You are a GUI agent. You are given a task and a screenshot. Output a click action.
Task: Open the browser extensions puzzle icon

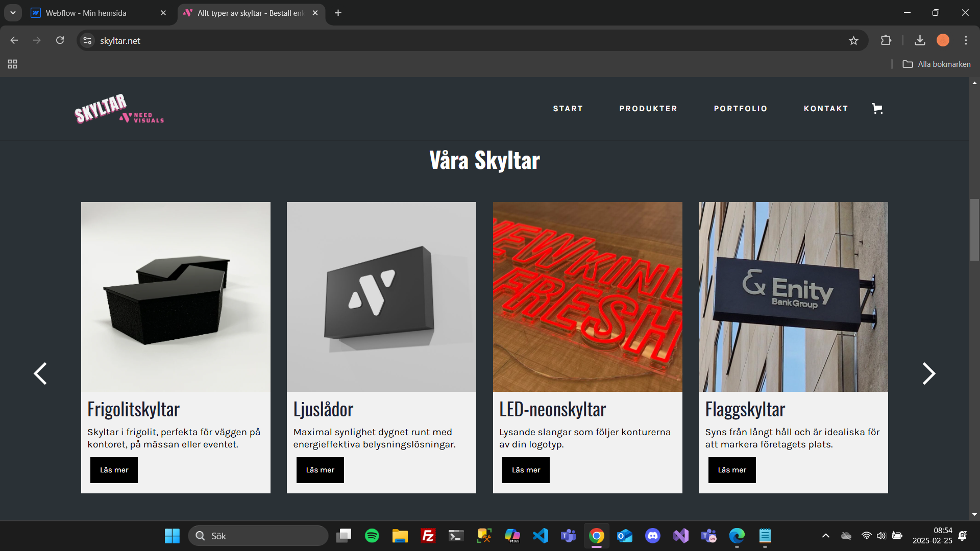[x=886, y=40]
